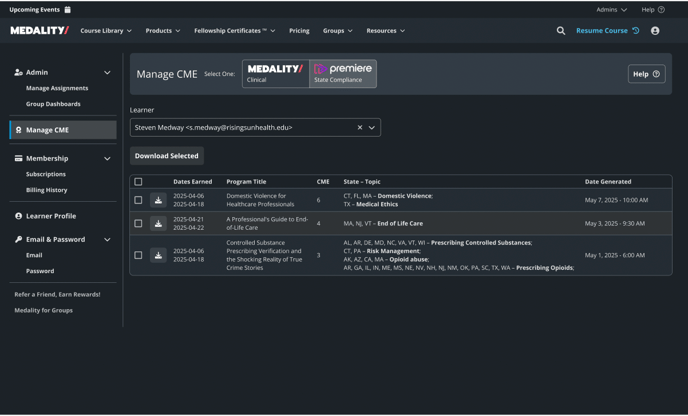Open Manage Assignments in sidebar
Viewport: 688px width, 416px height.
(x=57, y=88)
